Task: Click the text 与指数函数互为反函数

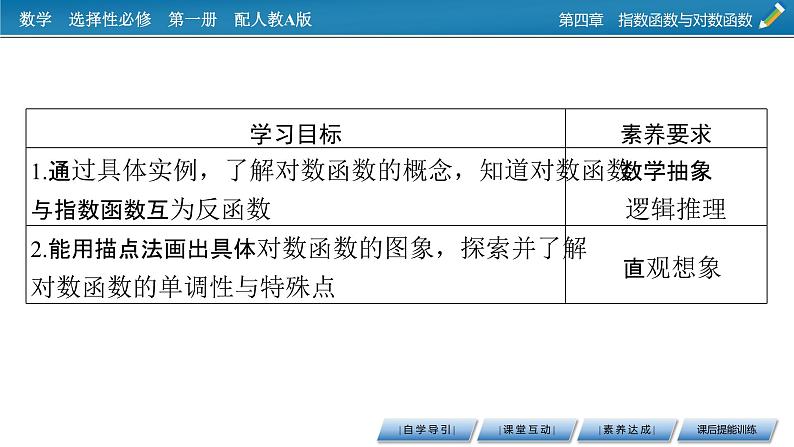Action: point(151,209)
